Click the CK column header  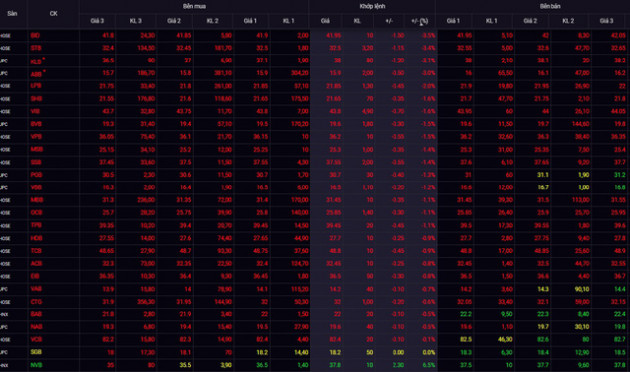pyautogui.click(x=53, y=14)
